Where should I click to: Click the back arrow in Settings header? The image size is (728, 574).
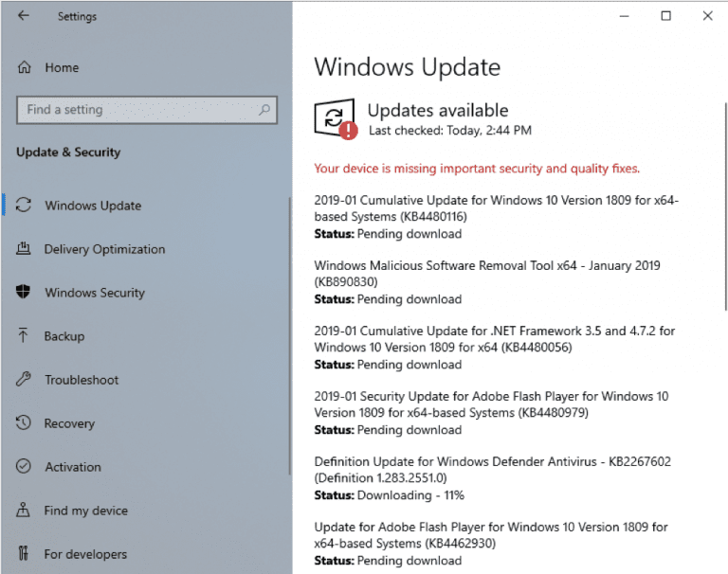23,16
